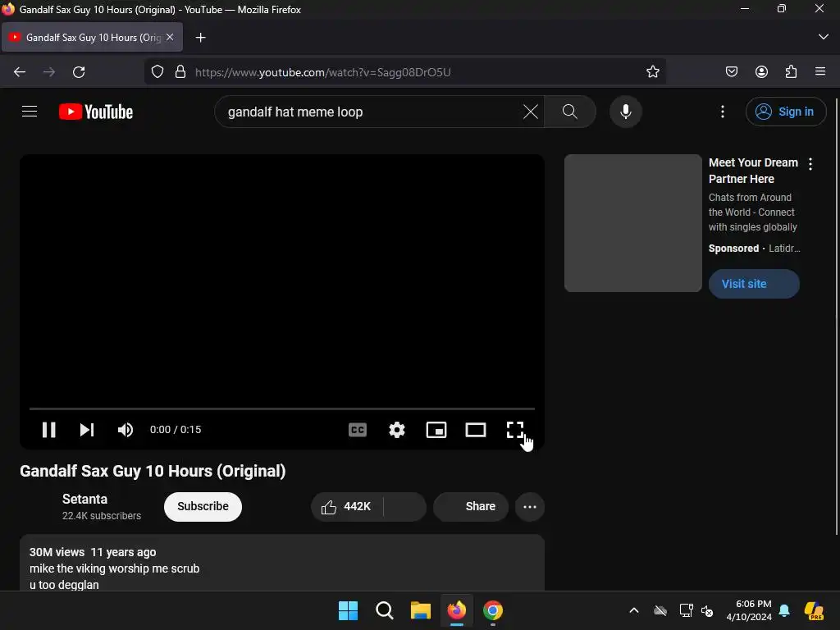
Task: Click the YouTube search magnifier button
Action: (570, 112)
